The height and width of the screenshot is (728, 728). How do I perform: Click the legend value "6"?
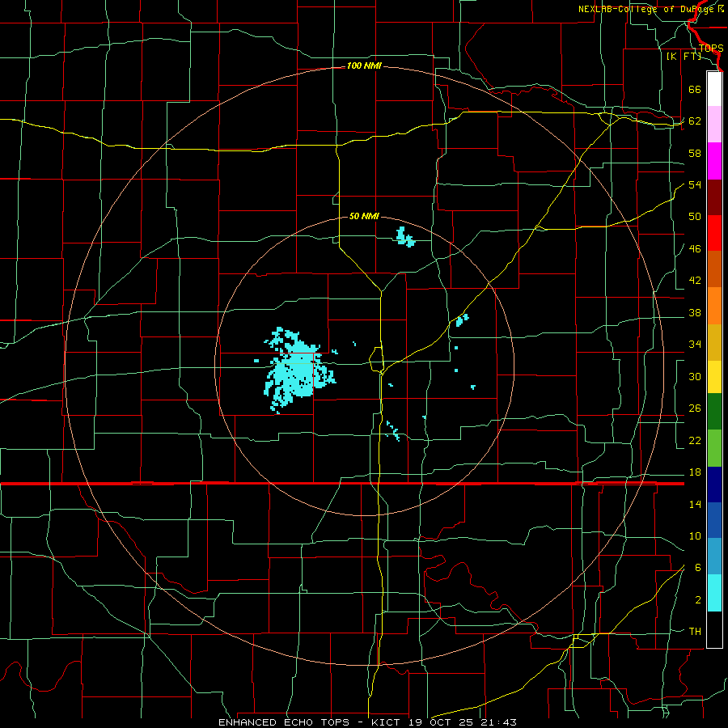click(697, 568)
